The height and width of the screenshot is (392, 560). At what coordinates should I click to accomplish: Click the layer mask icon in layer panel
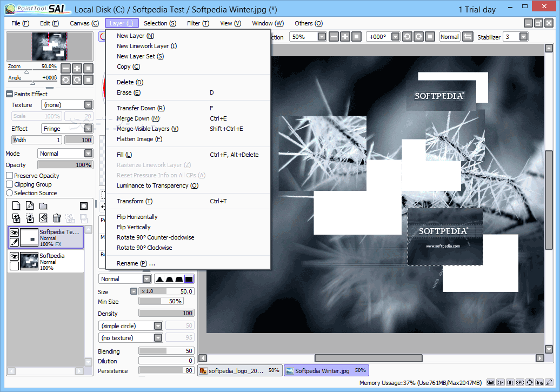[x=84, y=206]
